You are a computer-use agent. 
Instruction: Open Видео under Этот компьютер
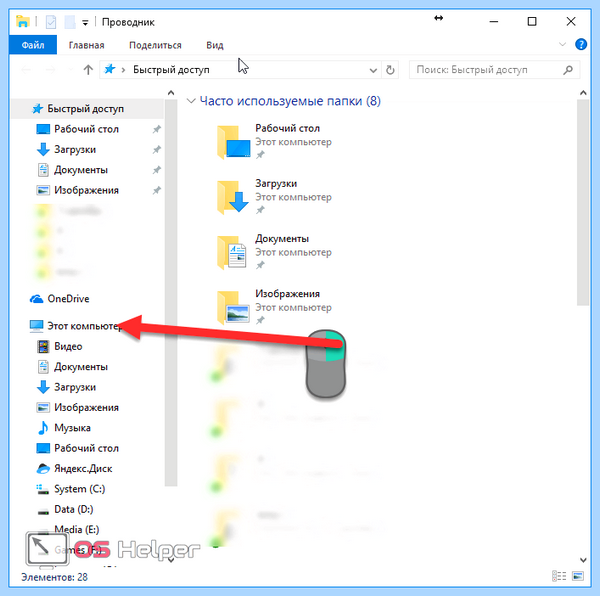(x=68, y=346)
